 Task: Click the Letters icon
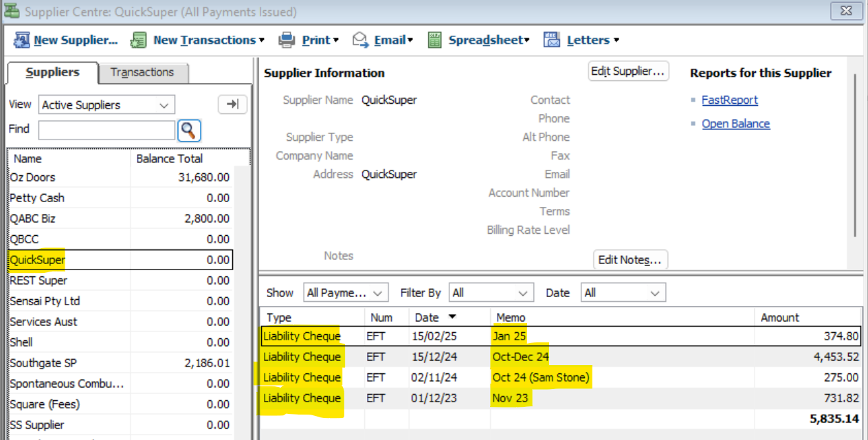(552, 40)
